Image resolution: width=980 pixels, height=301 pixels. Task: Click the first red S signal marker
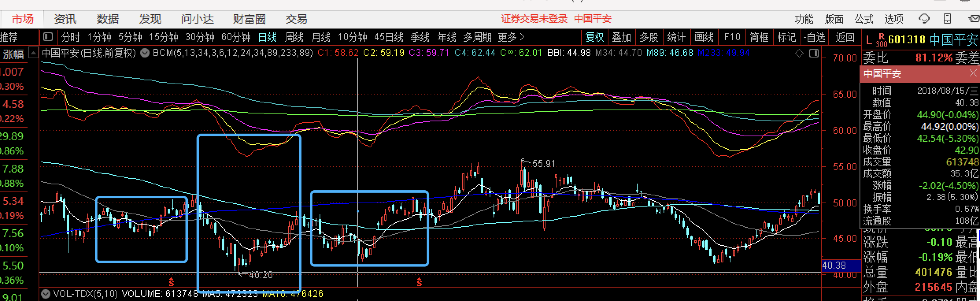coord(171,282)
